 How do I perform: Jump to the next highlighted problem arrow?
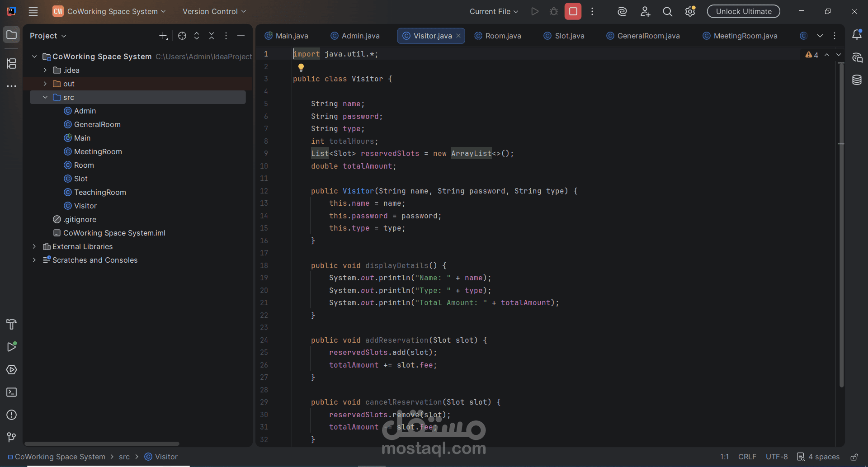point(839,55)
